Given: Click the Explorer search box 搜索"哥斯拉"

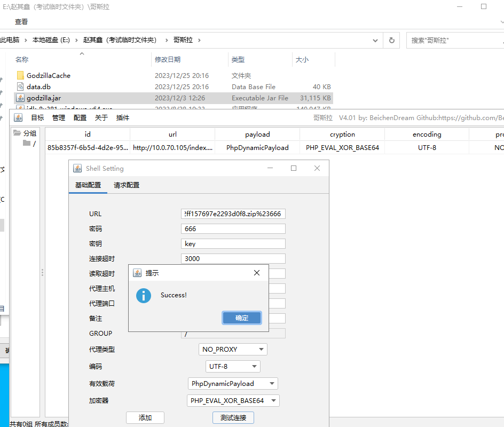Looking at the screenshot, I should coord(455,41).
